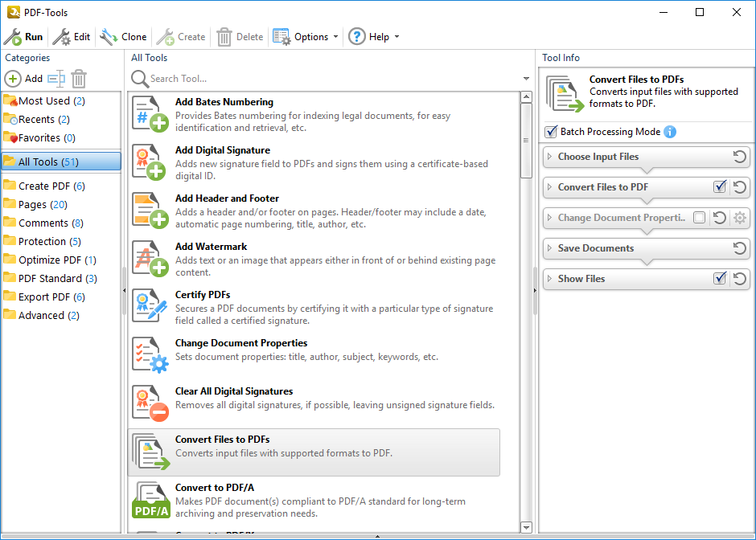The width and height of the screenshot is (756, 540).
Task: Click the Run tool icon
Action: (x=13, y=37)
